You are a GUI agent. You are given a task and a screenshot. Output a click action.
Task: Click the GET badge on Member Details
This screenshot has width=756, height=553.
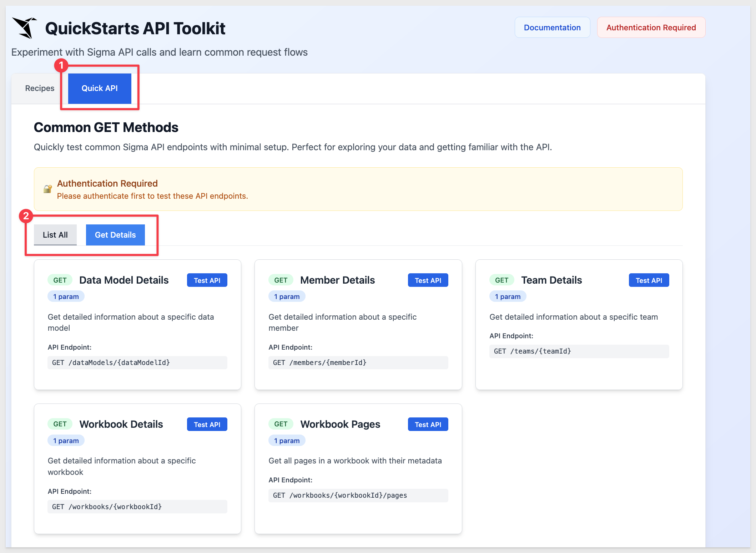point(281,280)
